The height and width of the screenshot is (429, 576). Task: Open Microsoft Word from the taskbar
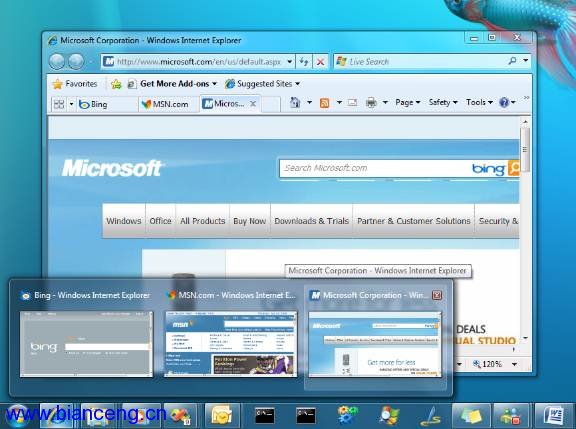tap(554, 415)
